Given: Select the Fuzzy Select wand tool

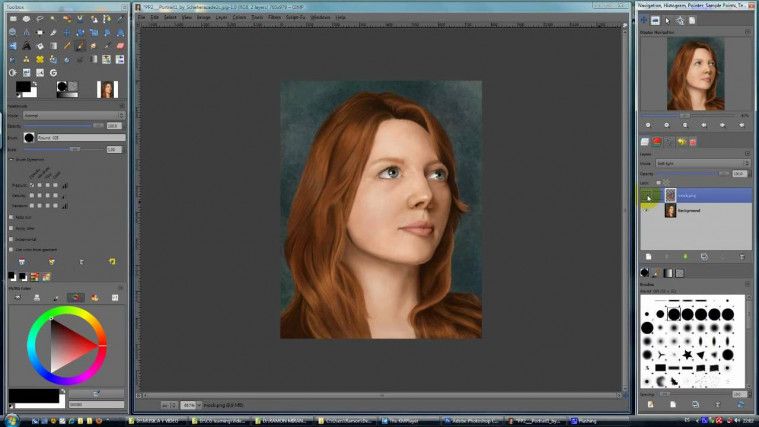Looking at the screenshot, I should (x=53, y=18).
